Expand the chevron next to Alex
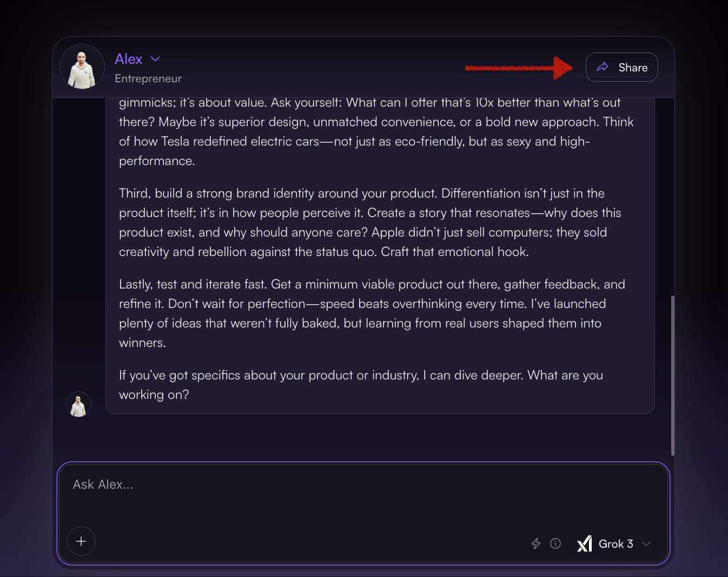Viewport: 728px width, 577px height. pyautogui.click(x=155, y=59)
